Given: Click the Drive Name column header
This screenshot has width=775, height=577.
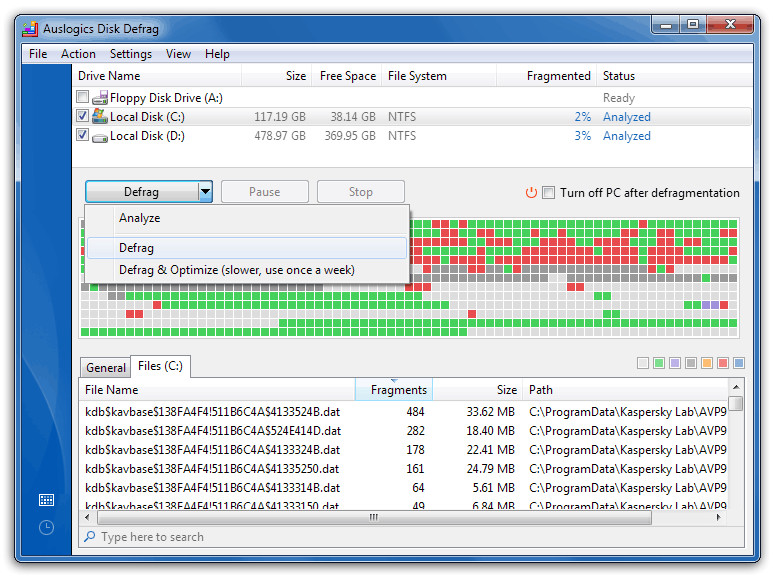Looking at the screenshot, I should click(x=157, y=76).
